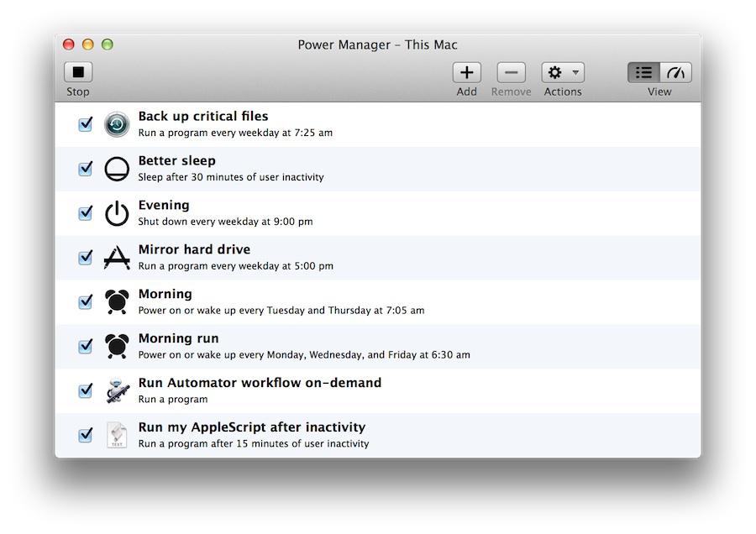Click "Run a program every weekday at 7:25 am"
This screenshot has height=534, width=756.
[235, 133]
